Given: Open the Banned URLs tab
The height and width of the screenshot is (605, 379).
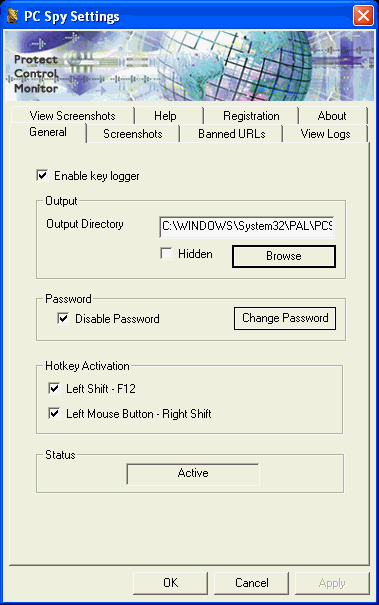Looking at the screenshot, I should [232, 134].
